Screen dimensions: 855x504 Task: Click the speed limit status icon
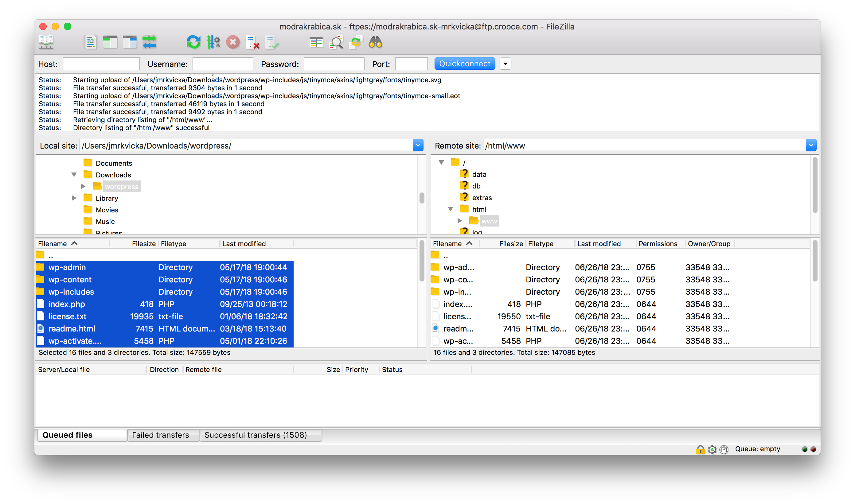tap(724, 449)
